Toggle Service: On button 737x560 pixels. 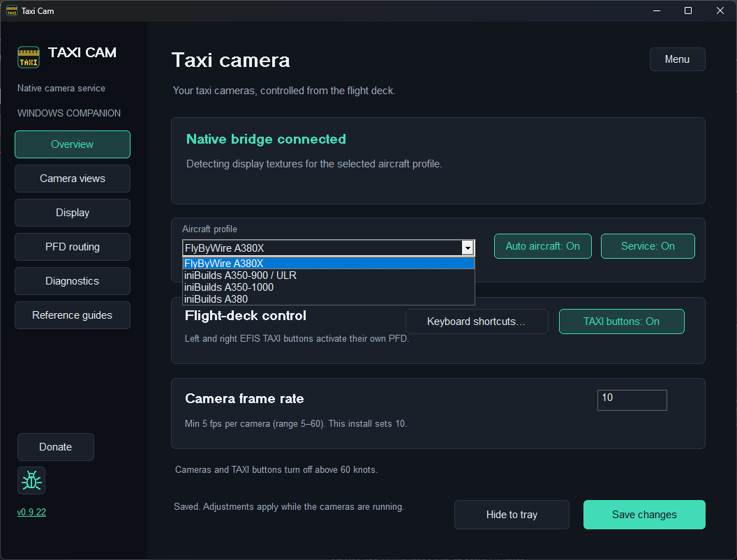(648, 246)
